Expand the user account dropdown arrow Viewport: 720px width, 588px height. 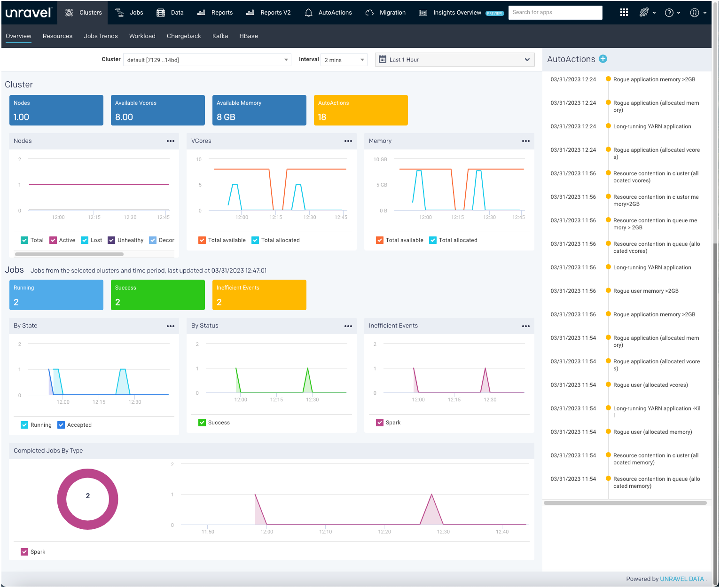pos(705,13)
